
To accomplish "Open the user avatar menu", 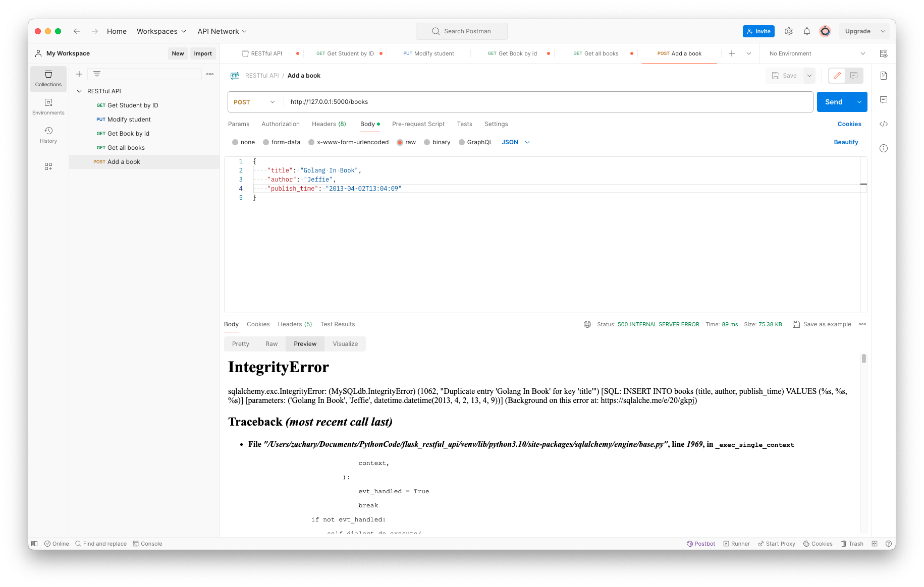I will (x=825, y=31).
